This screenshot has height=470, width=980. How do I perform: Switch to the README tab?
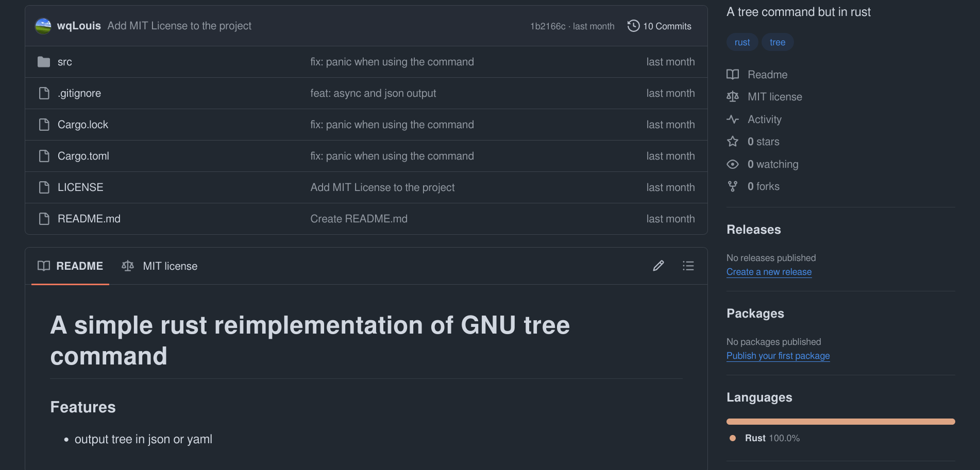pyautogui.click(x=71, y=266)
